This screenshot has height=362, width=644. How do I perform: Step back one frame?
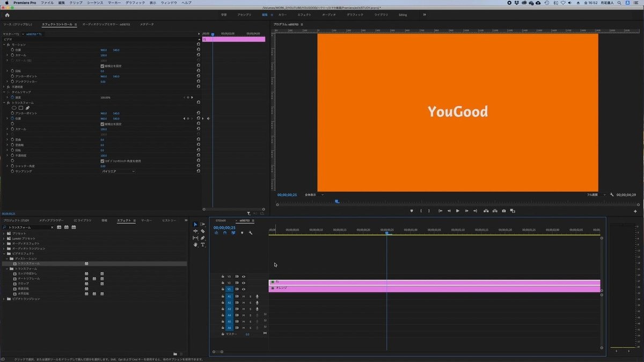point(449,211)
